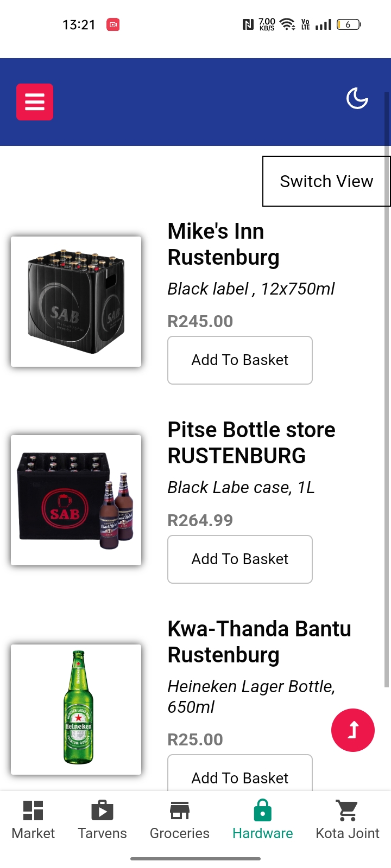Tap the Heineken bottle product image

click(76, 709)
